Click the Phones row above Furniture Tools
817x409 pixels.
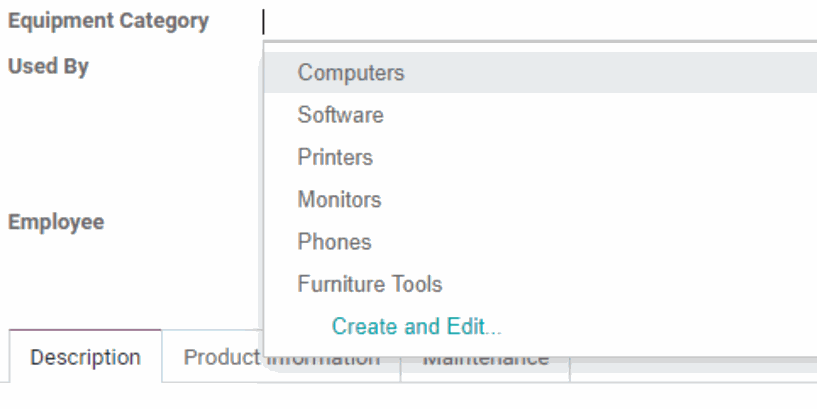(540, 242)
